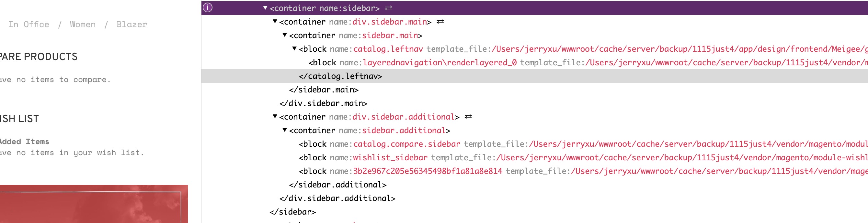Collapse the container name:sidebar node
The image size is (868, 223).
(x=265, y=7)
